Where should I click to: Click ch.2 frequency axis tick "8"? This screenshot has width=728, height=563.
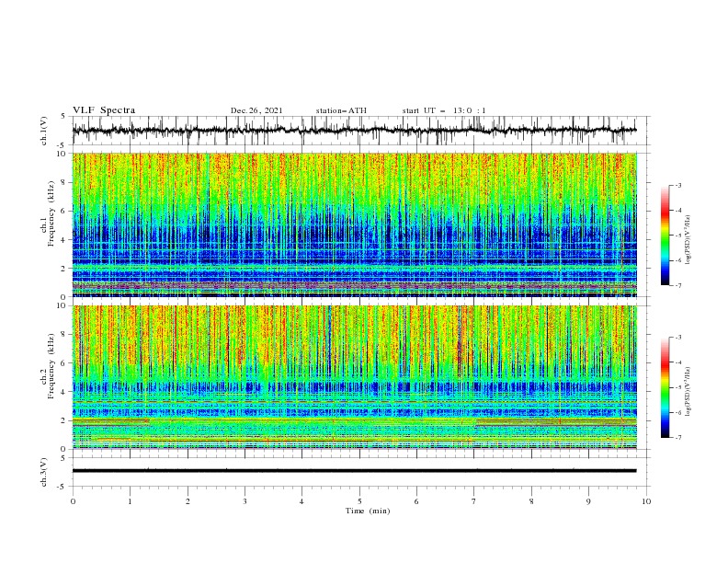pos(64,335)
